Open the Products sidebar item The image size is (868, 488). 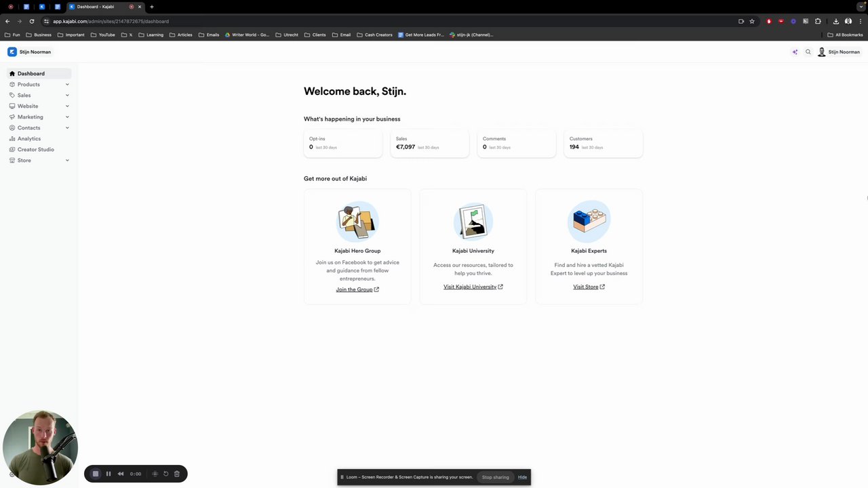[28, 84]
